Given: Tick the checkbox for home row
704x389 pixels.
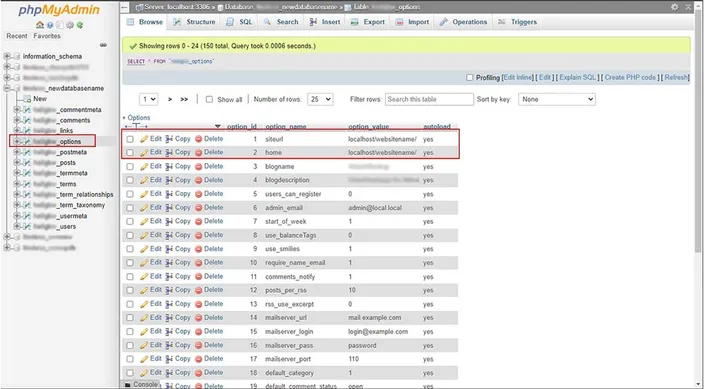Looking at the screenshot, I should (130, 153).
